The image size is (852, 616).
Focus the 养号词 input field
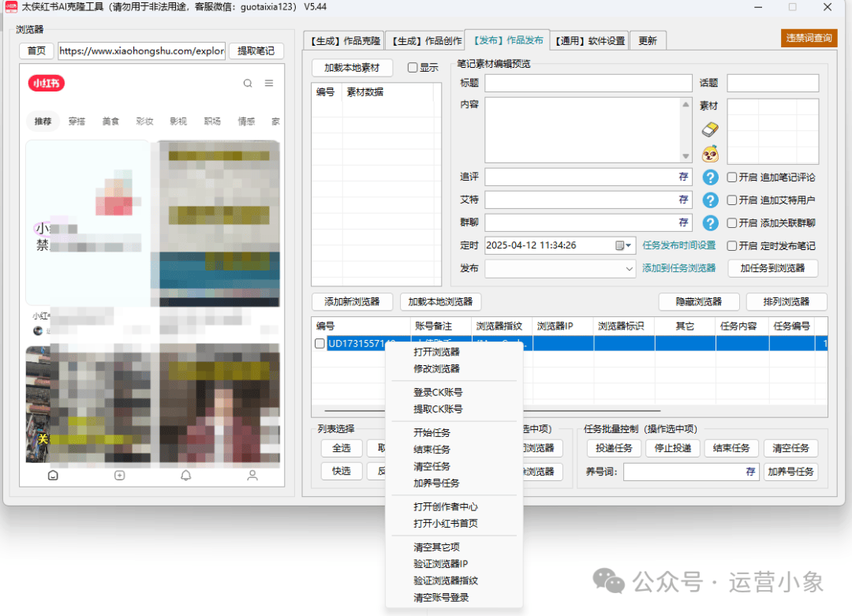pos(691,472)
